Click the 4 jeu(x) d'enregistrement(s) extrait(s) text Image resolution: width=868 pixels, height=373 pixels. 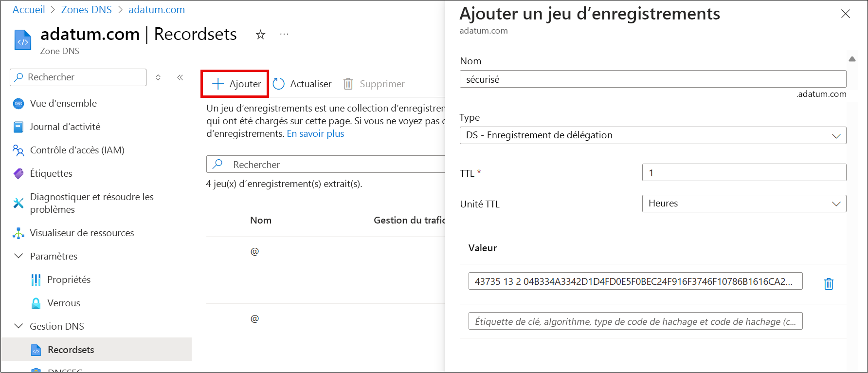(284, 184)
